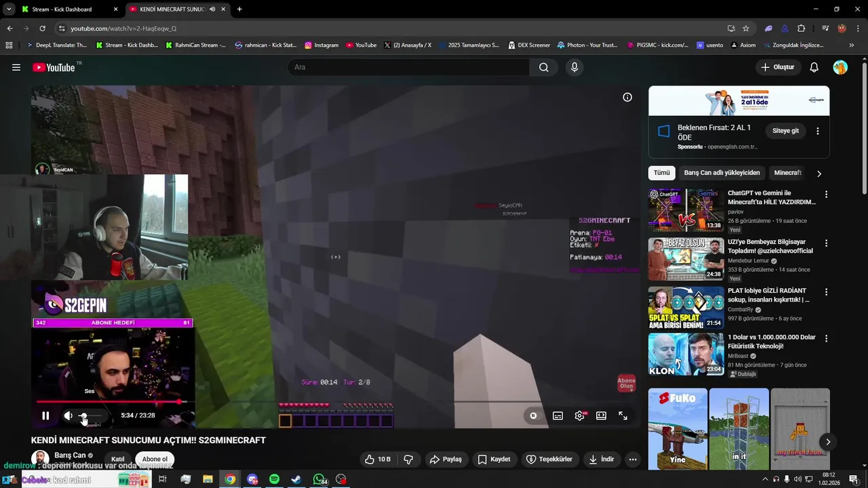Enter fullscreen in the video player
The width and height of the screenshot is (868, 488).
(x=623, y=415)
